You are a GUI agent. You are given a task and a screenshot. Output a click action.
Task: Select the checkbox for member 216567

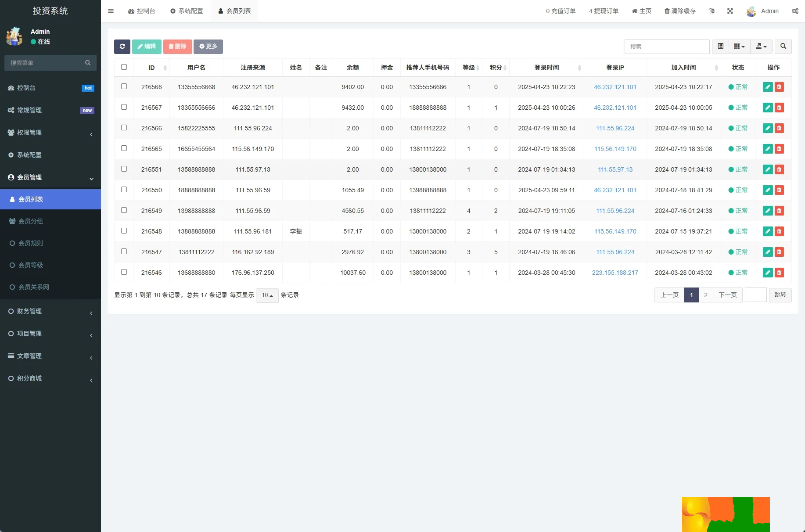coord(124,107)
